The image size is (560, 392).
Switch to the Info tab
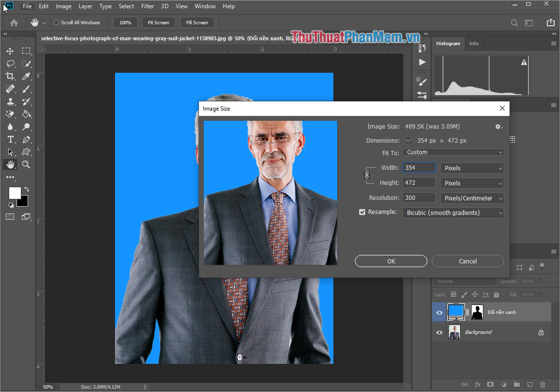click(x=474, y=44)
